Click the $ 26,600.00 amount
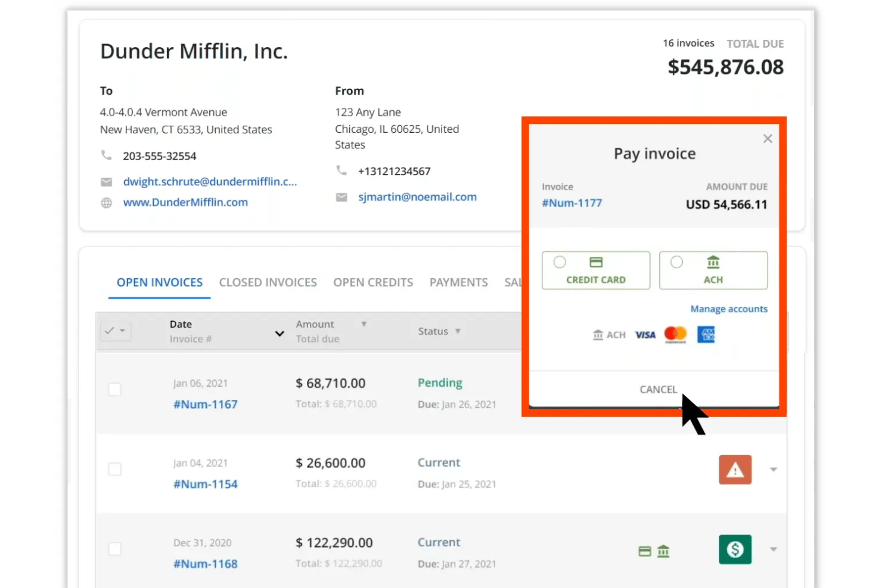This screenshot has width=882, height=588. click(331, 463)
